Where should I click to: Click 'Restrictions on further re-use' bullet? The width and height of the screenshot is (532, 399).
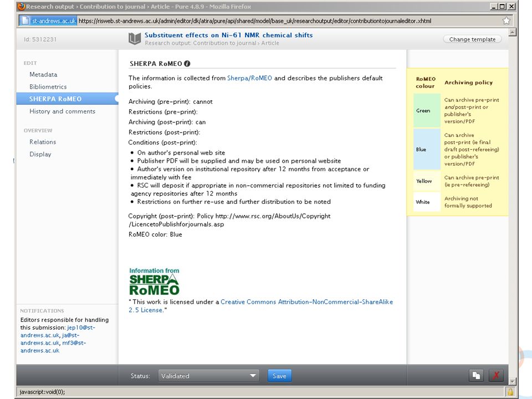pyautogui.click(x=234, y=202)
